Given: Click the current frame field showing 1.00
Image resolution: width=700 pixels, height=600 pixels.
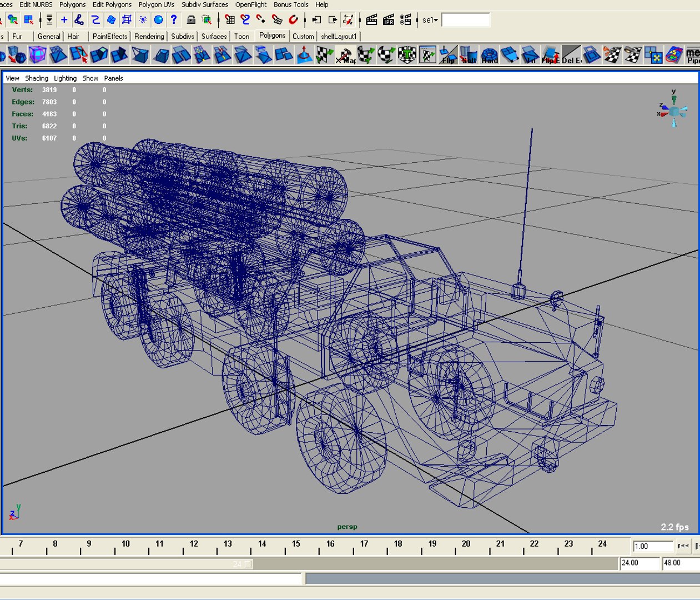Looking at the screenshot, I should click(x=653, y=546).
